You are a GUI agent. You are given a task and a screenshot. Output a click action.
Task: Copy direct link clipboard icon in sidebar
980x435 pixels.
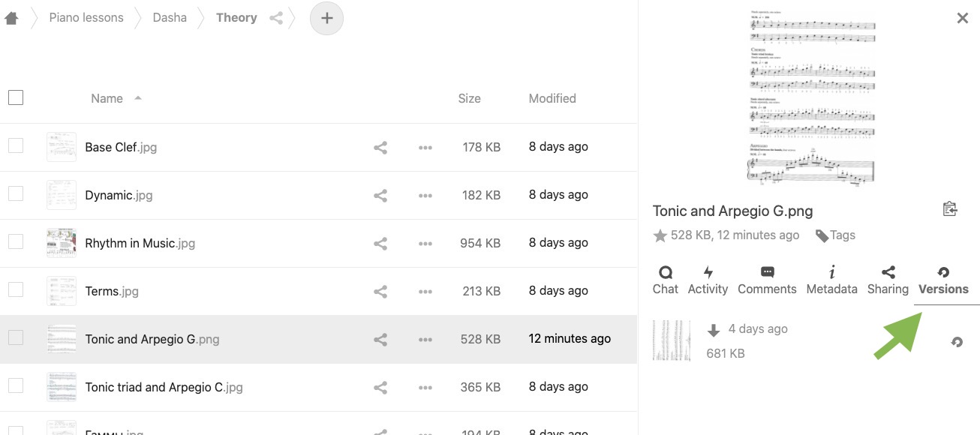(950, 208)
